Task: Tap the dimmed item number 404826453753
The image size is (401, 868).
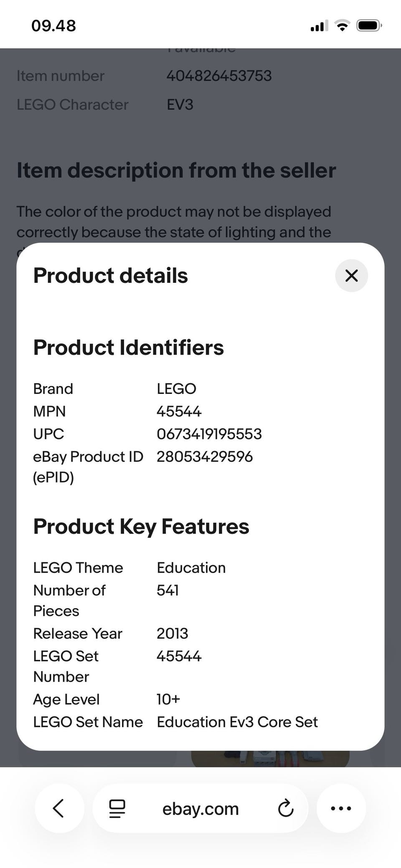Action: pos(219,76)
